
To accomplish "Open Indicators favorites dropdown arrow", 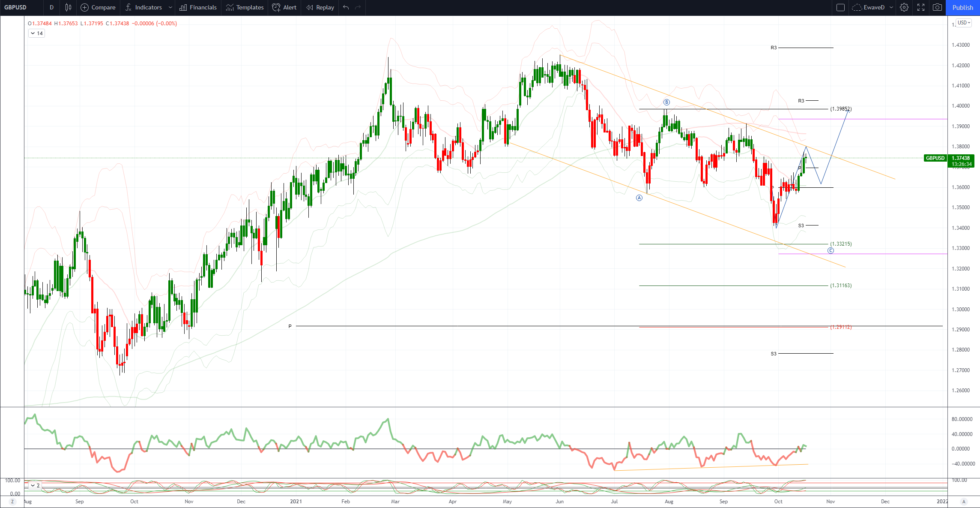I will 170,7.
